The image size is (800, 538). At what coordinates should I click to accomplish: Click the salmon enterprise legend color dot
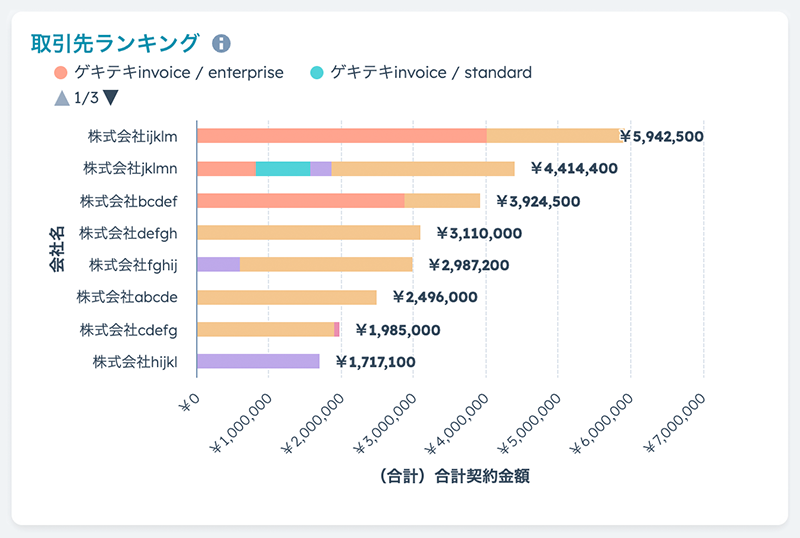(x=62, y=72)
